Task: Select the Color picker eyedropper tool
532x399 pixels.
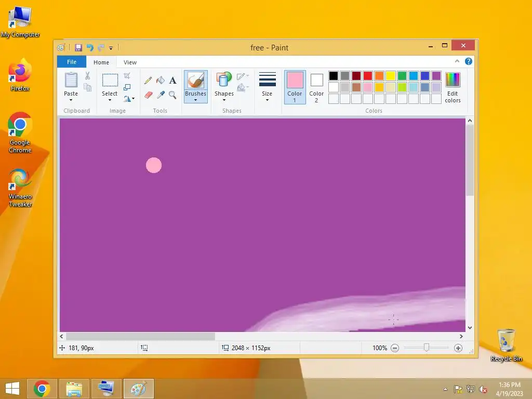Action: pyautogui.click(x=161, y=95)
